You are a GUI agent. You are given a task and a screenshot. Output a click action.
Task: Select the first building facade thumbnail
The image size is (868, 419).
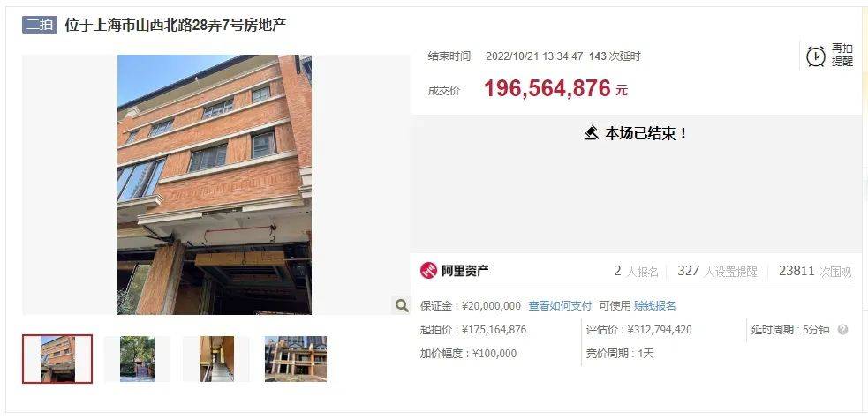[57, 359]
